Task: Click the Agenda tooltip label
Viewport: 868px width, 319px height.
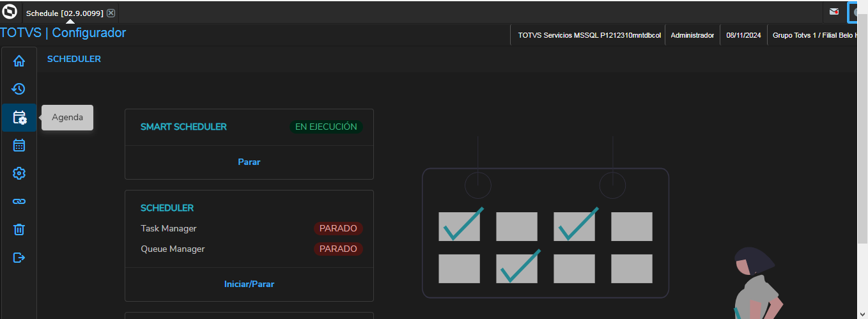Action: 67,118
